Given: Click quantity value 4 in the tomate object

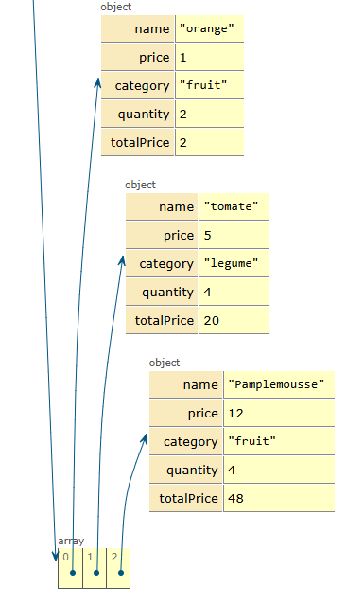Looking at the screenshot, I should pyautogui.click(x=234, y=292).
